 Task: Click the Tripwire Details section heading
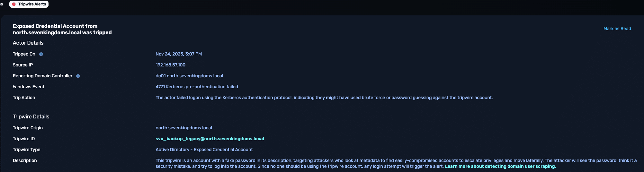click(x=31, y=116)
